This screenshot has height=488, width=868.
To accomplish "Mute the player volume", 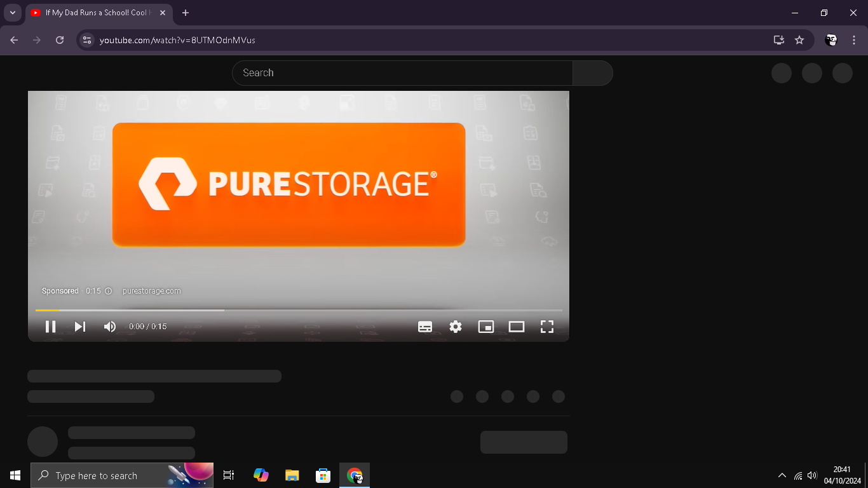I will pyautogui.click(x=110, y=327).
